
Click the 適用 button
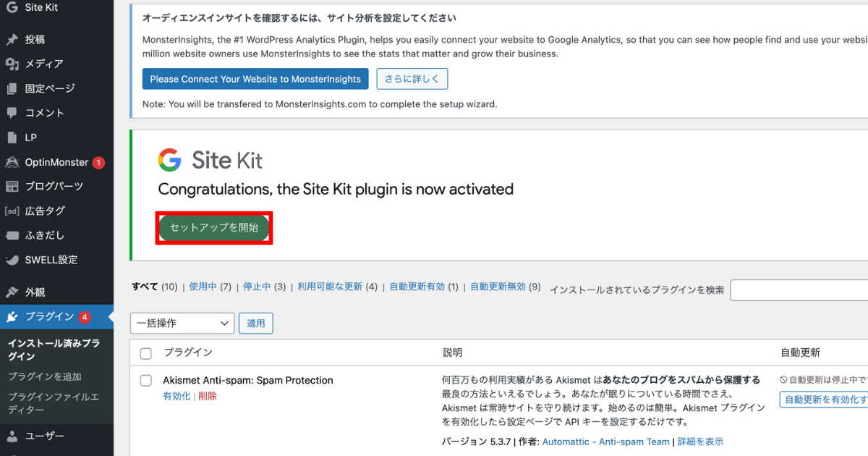click(256, 324)
